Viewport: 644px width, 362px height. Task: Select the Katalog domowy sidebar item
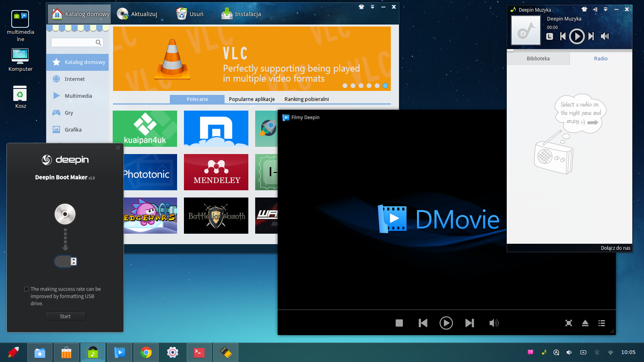point(77,62)
